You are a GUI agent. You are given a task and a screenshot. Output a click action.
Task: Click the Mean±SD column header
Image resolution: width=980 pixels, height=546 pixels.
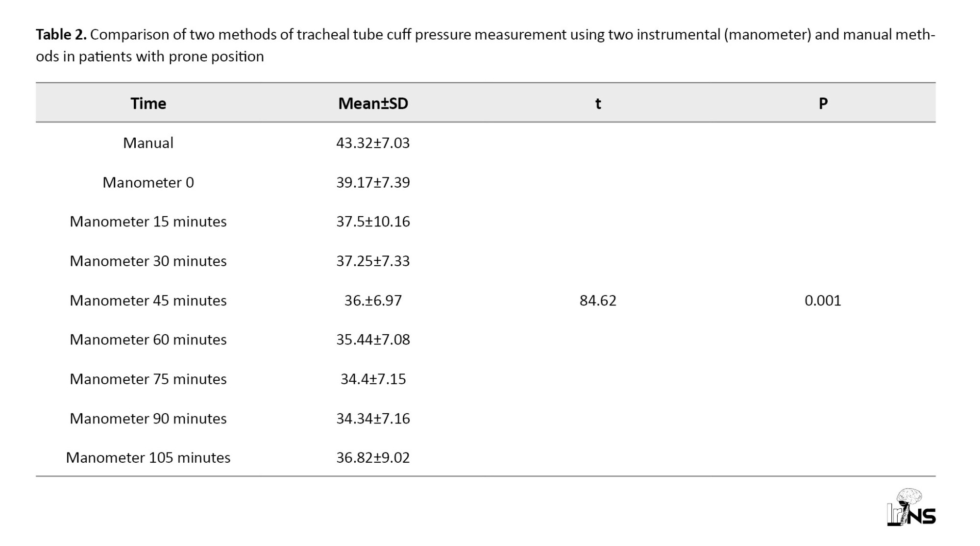(373, 103)
